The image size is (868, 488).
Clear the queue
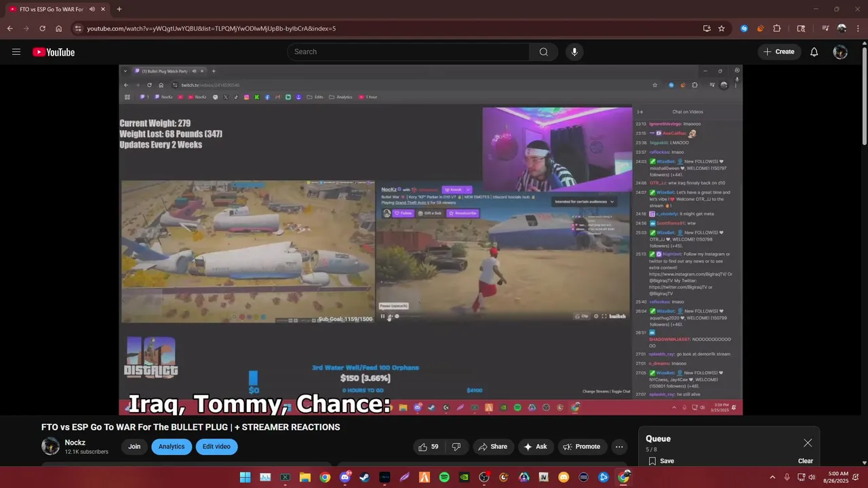805,461
